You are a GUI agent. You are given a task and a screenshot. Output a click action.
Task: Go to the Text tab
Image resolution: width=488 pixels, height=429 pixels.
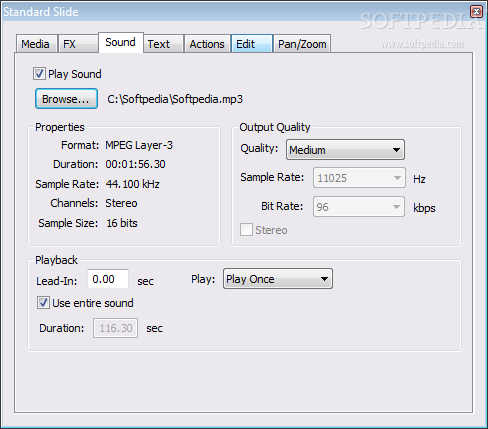tap(164, 44)
